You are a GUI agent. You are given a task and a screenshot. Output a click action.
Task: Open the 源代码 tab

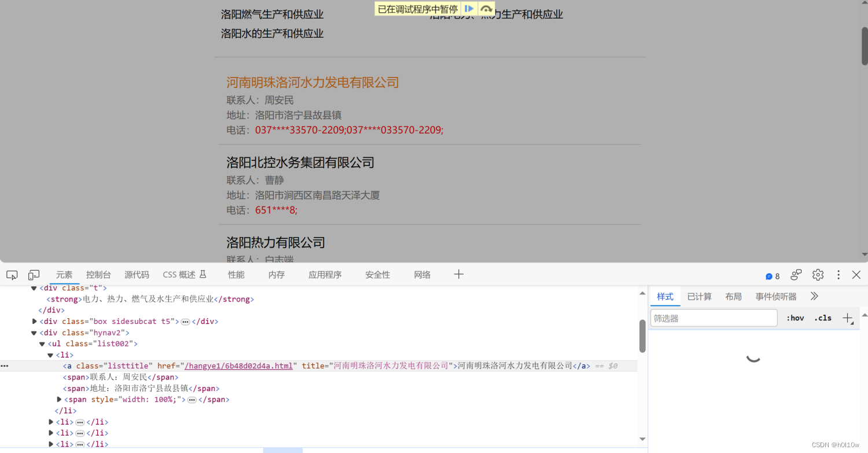[x=137, y=275]
